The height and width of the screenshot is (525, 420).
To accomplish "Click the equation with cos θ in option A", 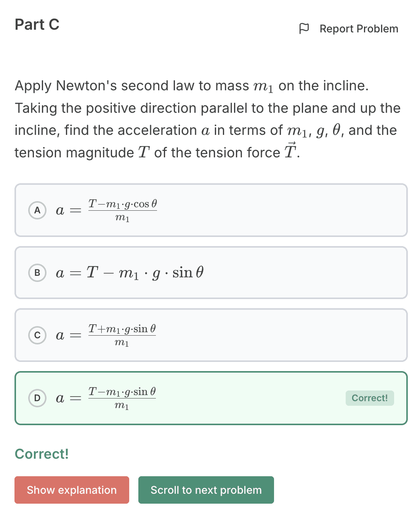I will [107, 210].
